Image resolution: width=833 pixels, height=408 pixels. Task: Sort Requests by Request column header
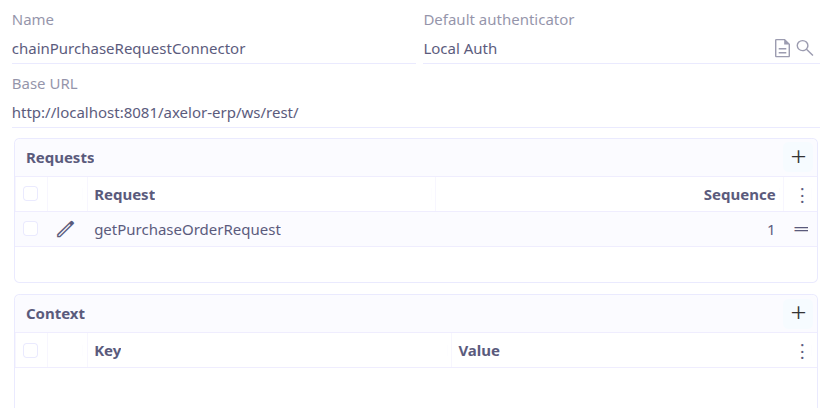[x=125, y=195]
